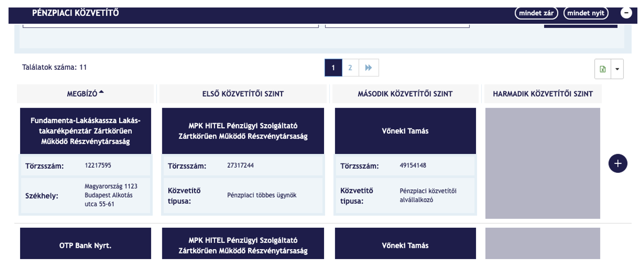This screenshot has width=644, height=275.
Task: Click 'Pénzpiaci közvetítői alvállalkozó' type value
Action: click(x=428, y=195)
